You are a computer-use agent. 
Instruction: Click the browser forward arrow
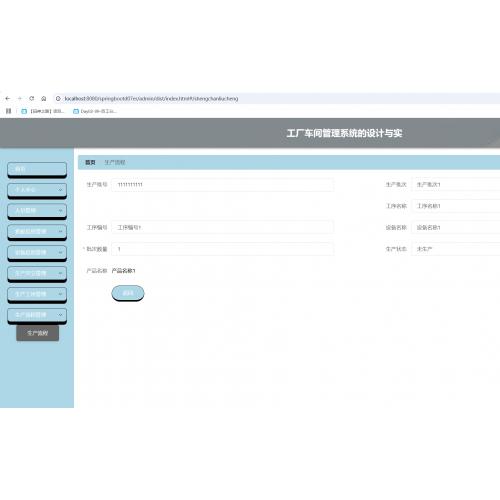(x=20, y=98)
